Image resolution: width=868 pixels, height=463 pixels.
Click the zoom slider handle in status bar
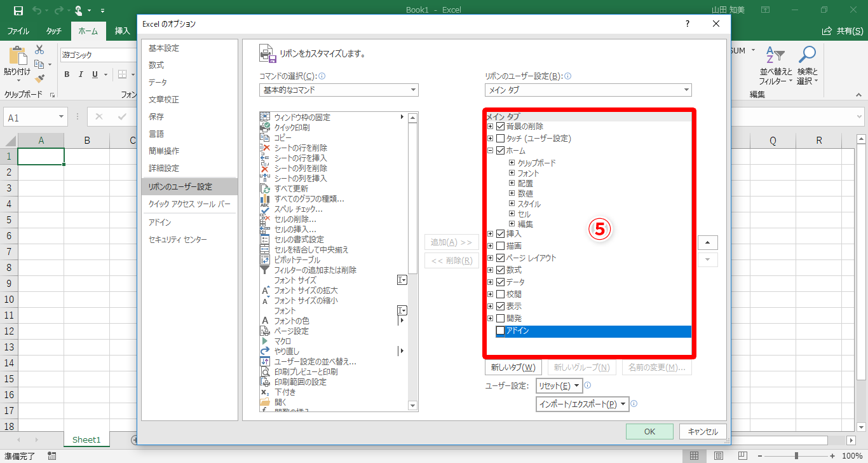[796, 456]
